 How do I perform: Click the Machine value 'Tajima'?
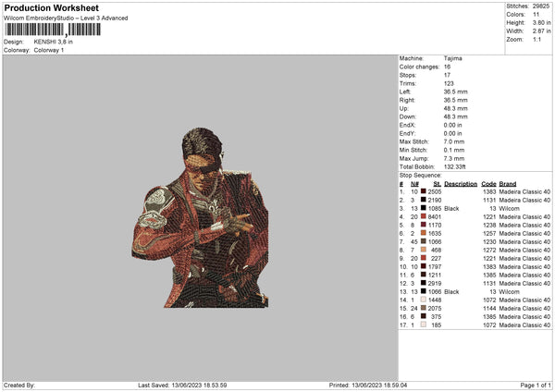click(x=452, y=58)
